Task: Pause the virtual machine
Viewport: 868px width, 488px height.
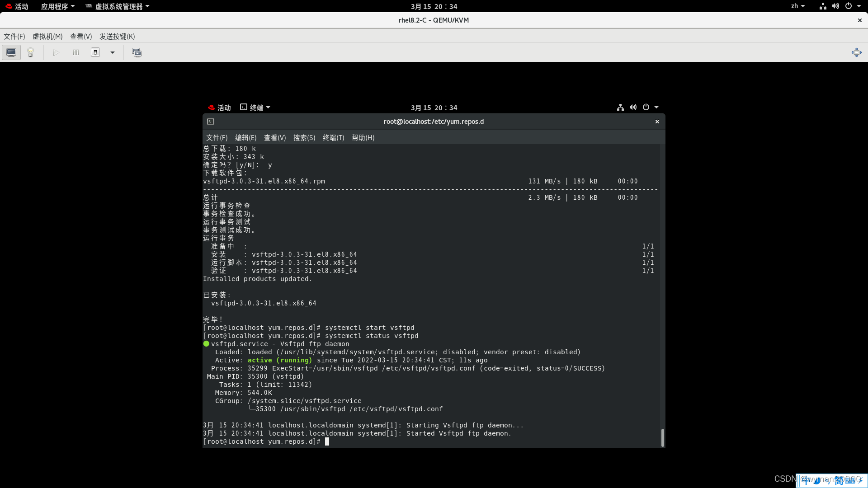Action: coord(75,52)
